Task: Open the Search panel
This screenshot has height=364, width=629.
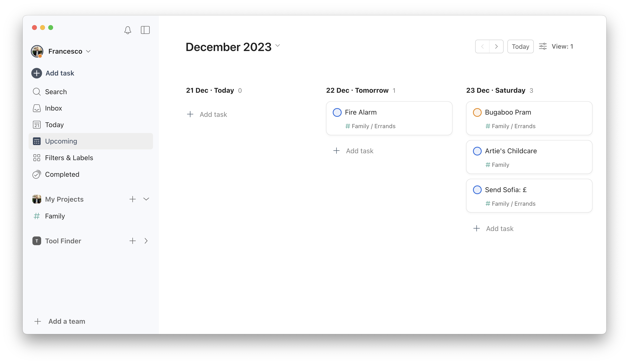Action: pyautogui.click(x=56, y=92)
